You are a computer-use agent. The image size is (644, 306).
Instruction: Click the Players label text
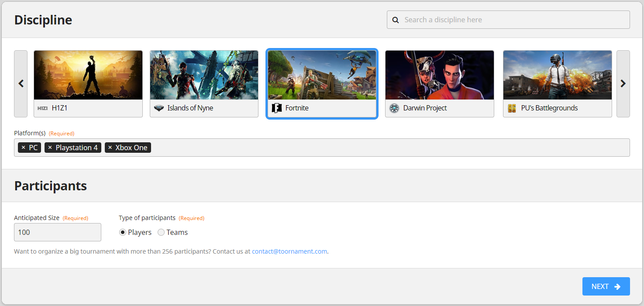[x=140, y=232]
